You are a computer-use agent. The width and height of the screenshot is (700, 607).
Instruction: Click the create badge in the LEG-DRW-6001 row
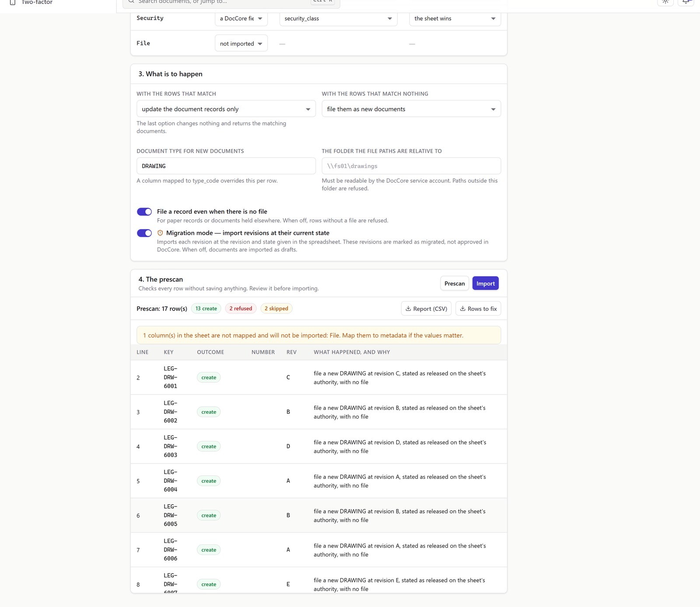tap(209, 377)
